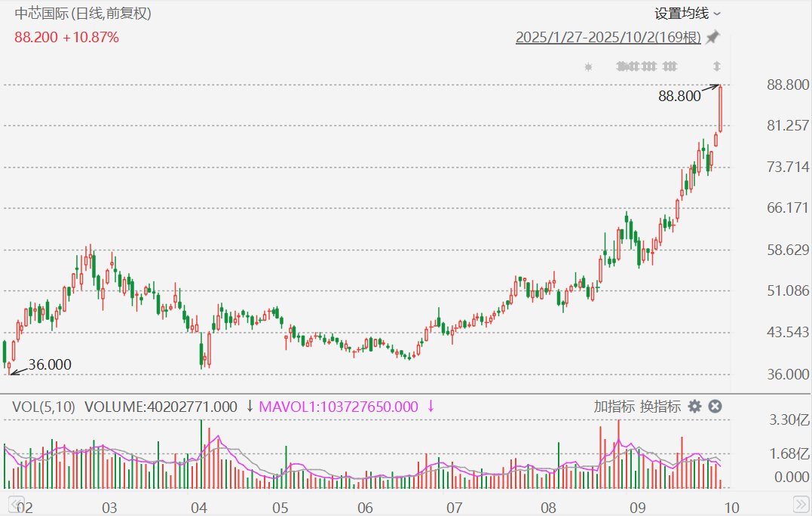Click the vertical double-arrow marker icon
The width and height of the screenshot is (812, 516).
click(717, 67)
